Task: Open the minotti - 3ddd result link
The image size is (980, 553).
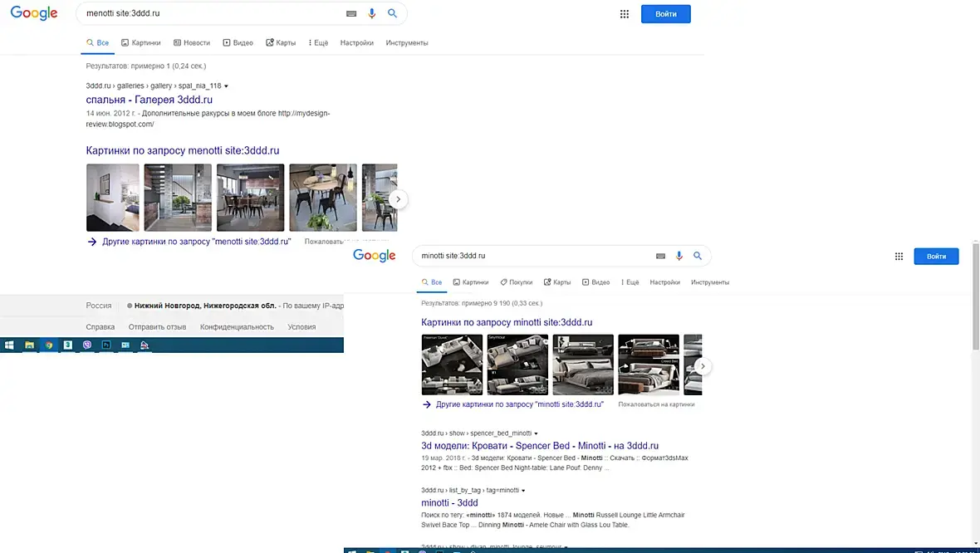Action: coord(449,502)
